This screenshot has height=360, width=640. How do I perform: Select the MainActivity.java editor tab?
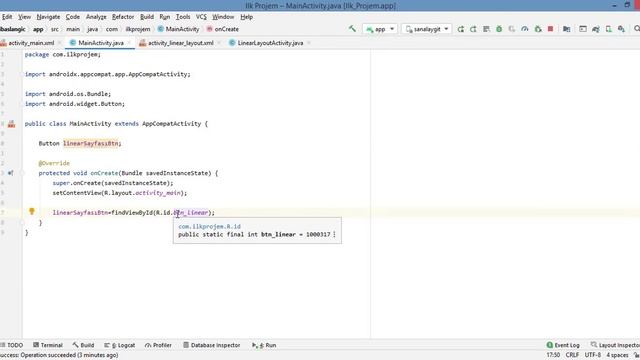pyautogui.click(x=101, y=43)
